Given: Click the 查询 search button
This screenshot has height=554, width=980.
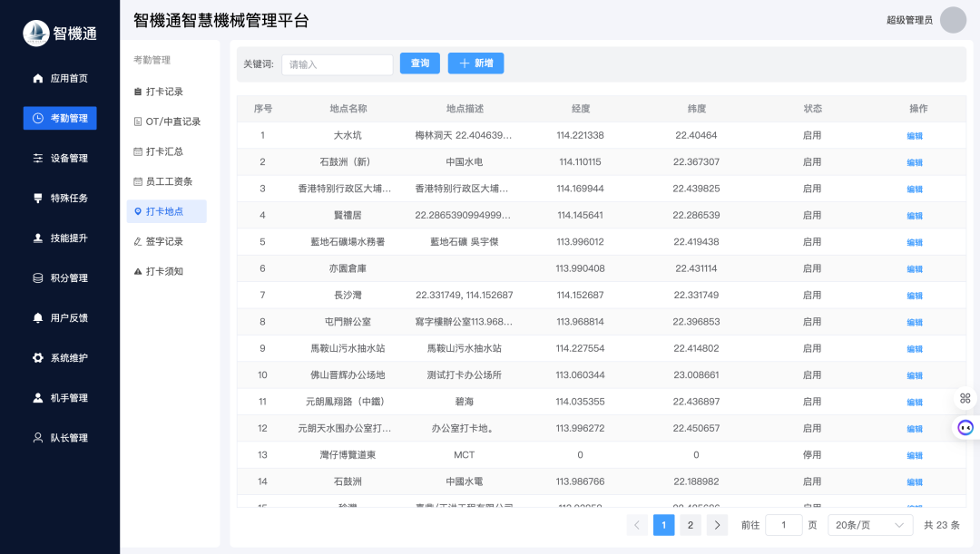Looking at the screenshot, I should pyautogui.click(x=420, y=63).
